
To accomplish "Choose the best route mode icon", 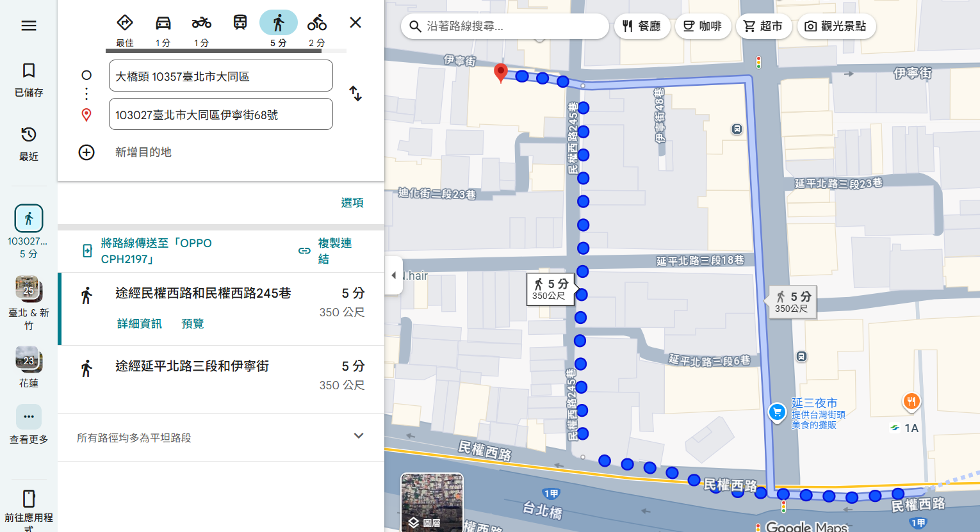I will (125, 24).
